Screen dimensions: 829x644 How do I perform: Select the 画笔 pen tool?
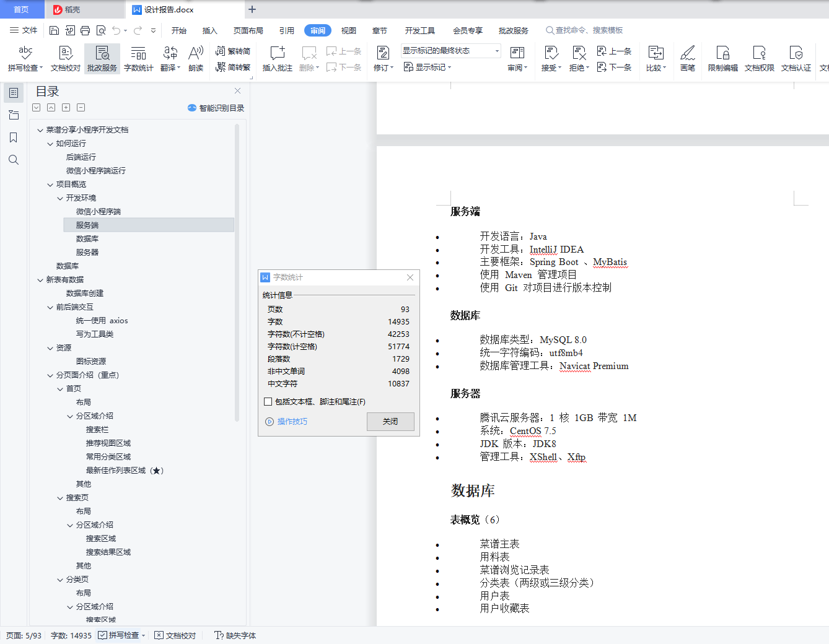click(x=688, y=58)
